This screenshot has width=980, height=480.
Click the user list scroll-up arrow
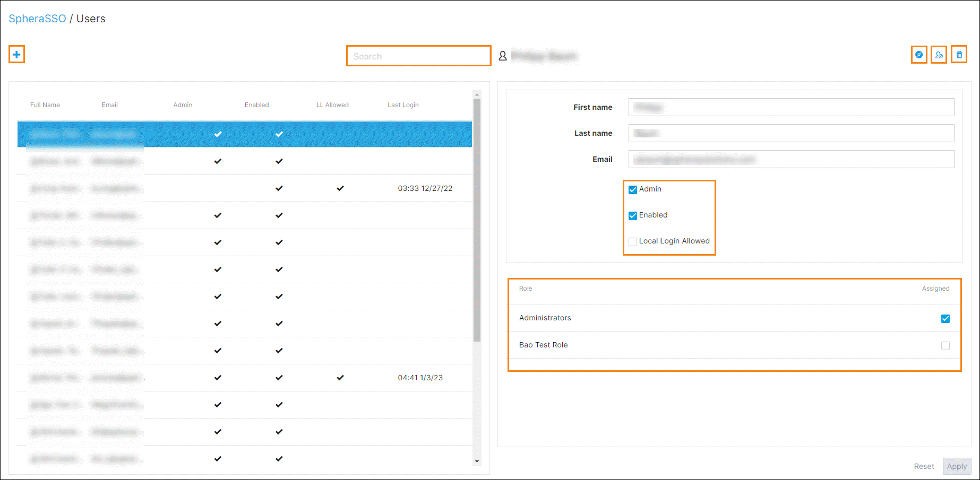point(477,94)
